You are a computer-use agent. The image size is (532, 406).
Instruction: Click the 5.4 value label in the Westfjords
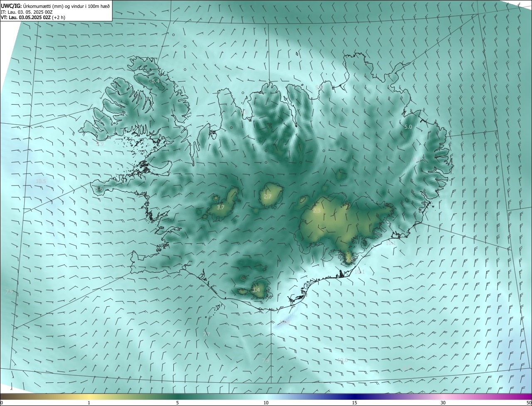pos(155,81)
